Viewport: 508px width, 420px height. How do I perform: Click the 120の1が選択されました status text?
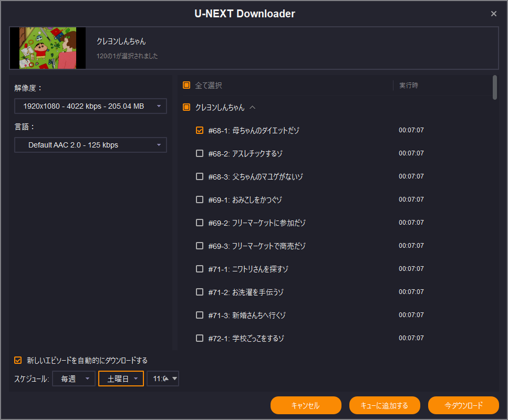click(x=127, y=56)
